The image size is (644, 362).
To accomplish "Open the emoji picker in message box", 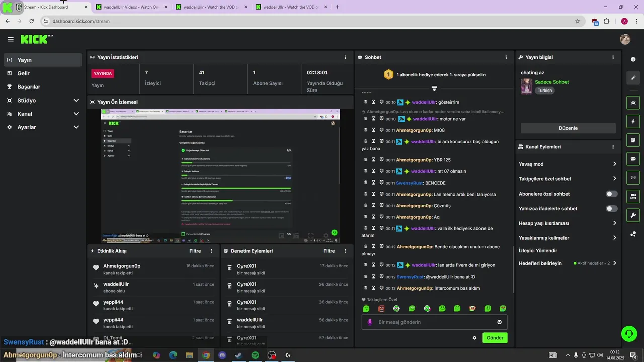I will coord(499,322).
